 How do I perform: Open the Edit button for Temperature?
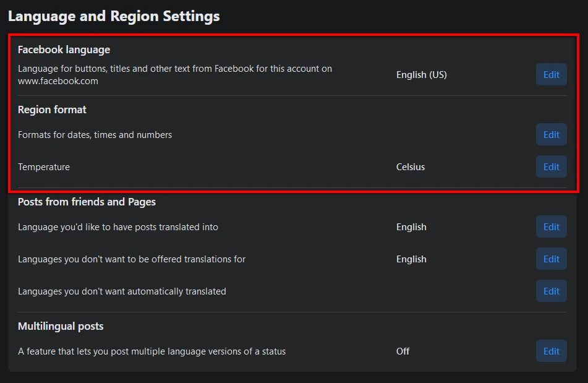pyautogui.click(x=551, y=166)
